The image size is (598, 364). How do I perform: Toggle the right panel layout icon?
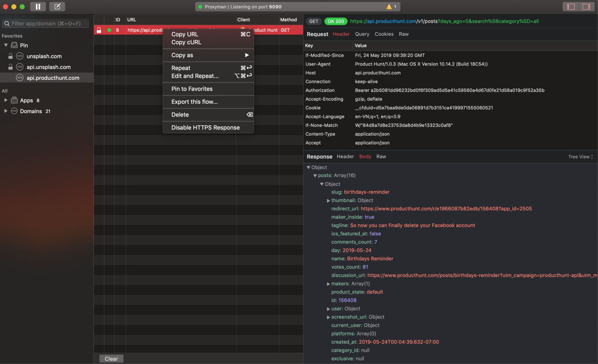click(x=586, y=7)
